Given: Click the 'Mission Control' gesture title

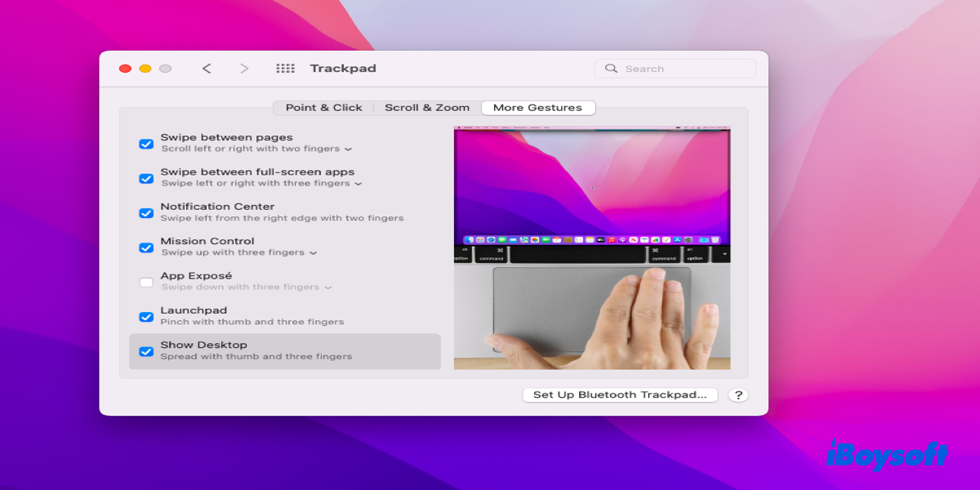Looking at the screenshot, I should (207, 242).
